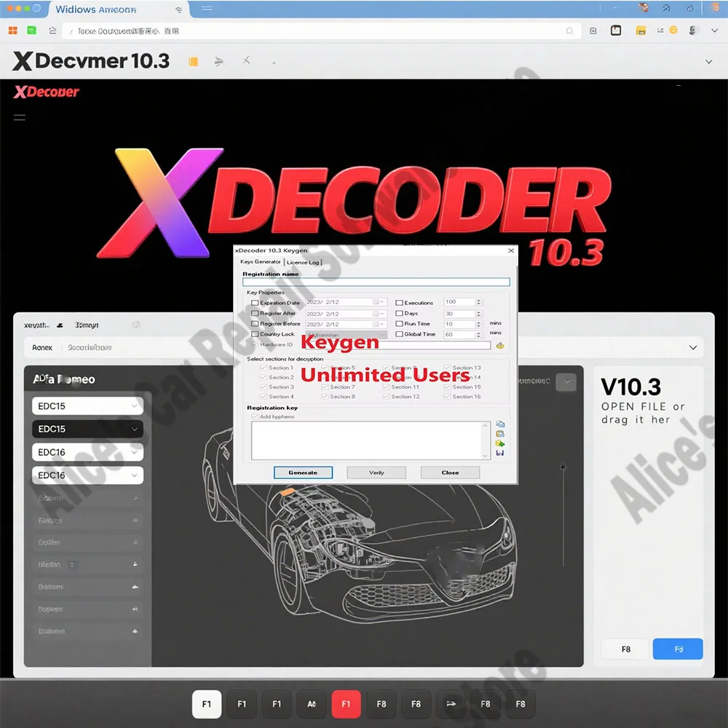Click the export key icon with green arrow
The image size is (728, 728).
500,443
